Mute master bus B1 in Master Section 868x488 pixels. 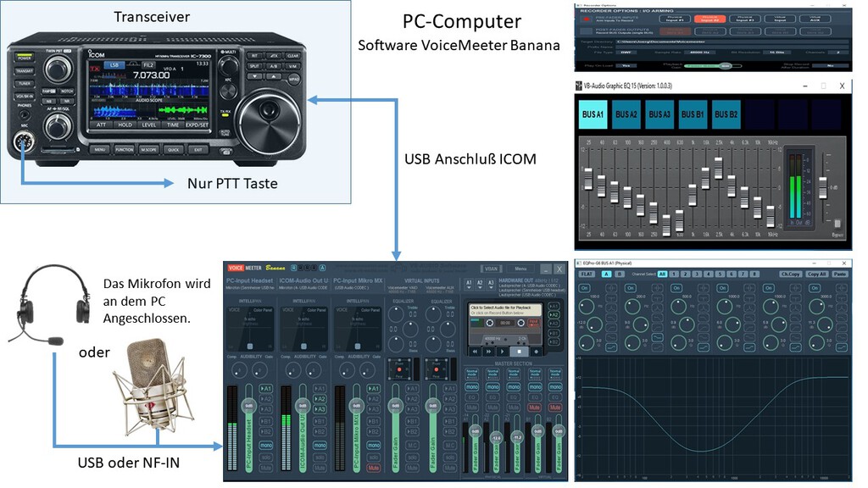coord(534,408)
